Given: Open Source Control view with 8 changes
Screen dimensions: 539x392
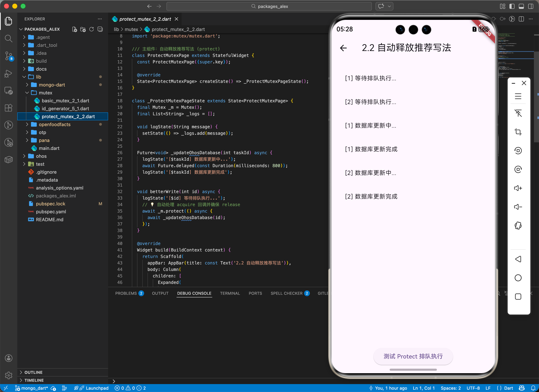Looking at the screenshot, I should [x=8, y=56].
